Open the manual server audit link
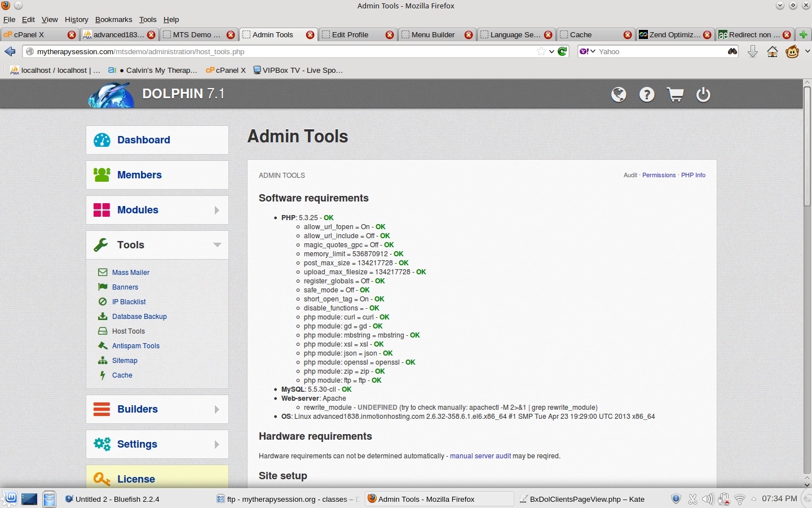The height and width of the screenshot is (508, 812). pyautogui.click(x=480, y=456)
